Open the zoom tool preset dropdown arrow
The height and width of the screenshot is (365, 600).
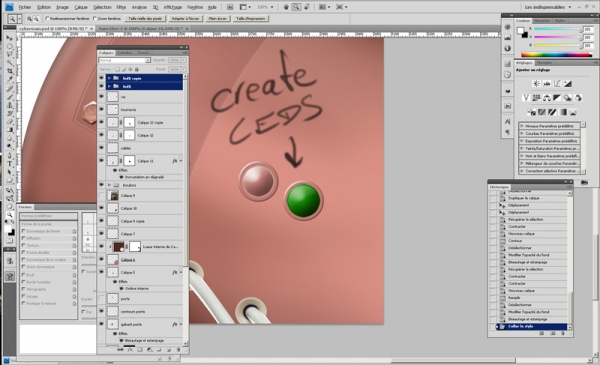[x=19, y=18]
